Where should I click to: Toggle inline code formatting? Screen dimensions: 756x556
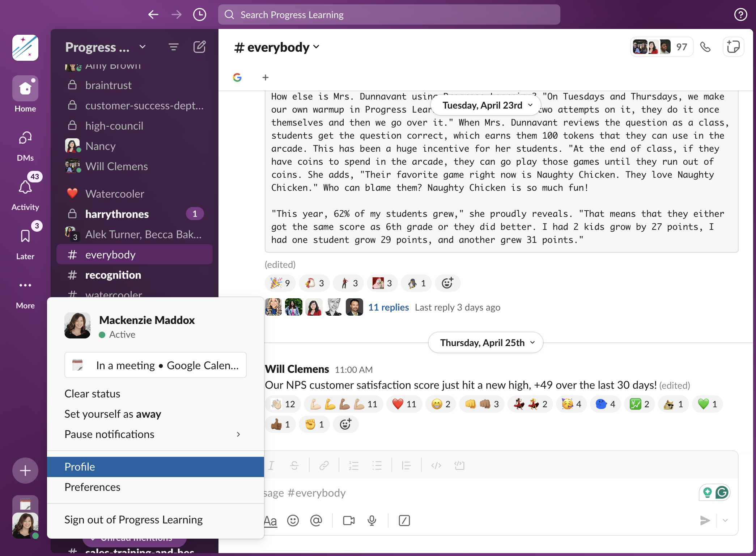pos(436,465)
